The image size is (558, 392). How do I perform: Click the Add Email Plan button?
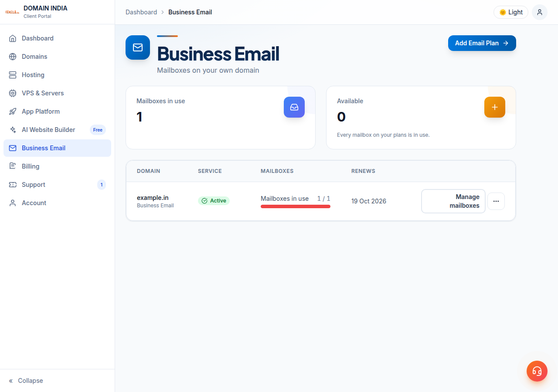[482, 43]
